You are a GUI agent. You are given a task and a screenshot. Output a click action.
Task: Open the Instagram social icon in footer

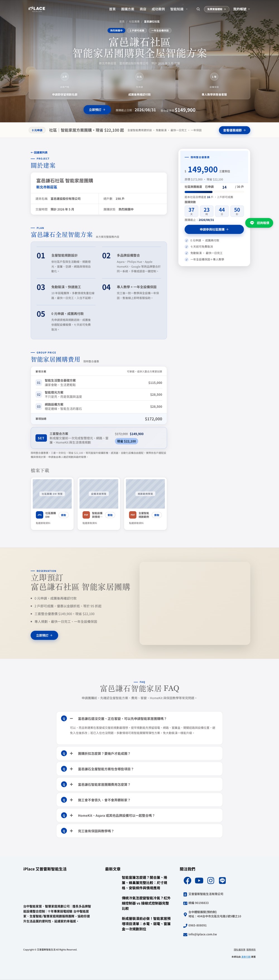(x=210, y=880)
